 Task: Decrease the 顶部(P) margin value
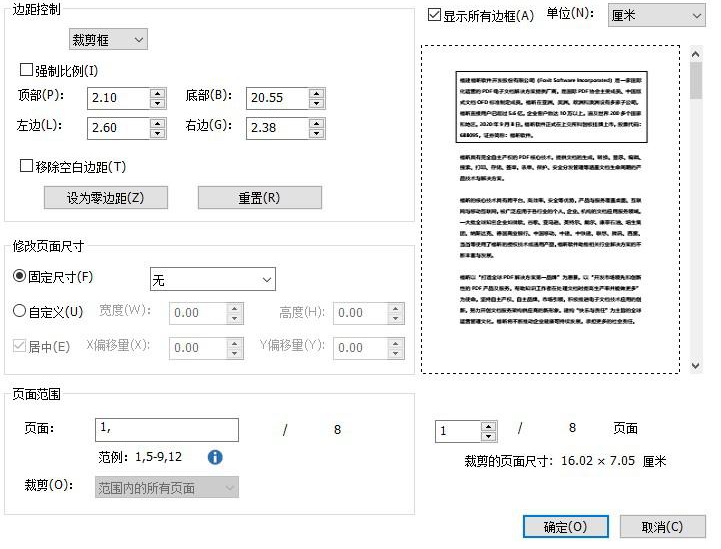click(x=158, y=103)
